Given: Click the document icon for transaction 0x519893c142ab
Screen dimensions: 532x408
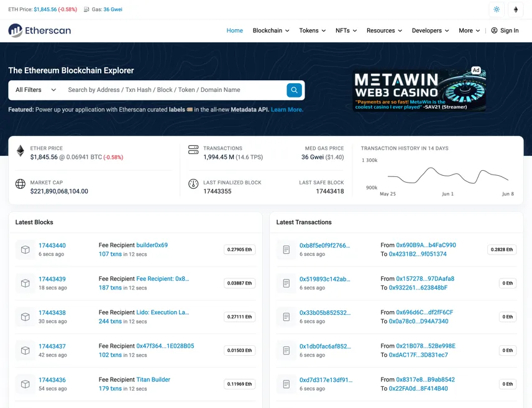Looking at the screenshot, I should tap(287, 283).
